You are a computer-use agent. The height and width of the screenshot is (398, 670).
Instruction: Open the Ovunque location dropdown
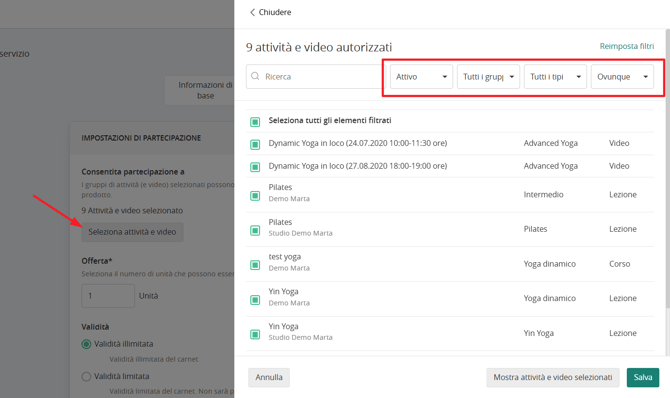coord(622,77)
